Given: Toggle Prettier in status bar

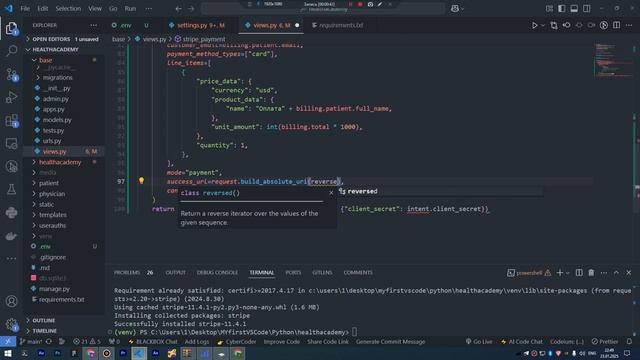Looking at the screenshot, I should coord(605,341).
